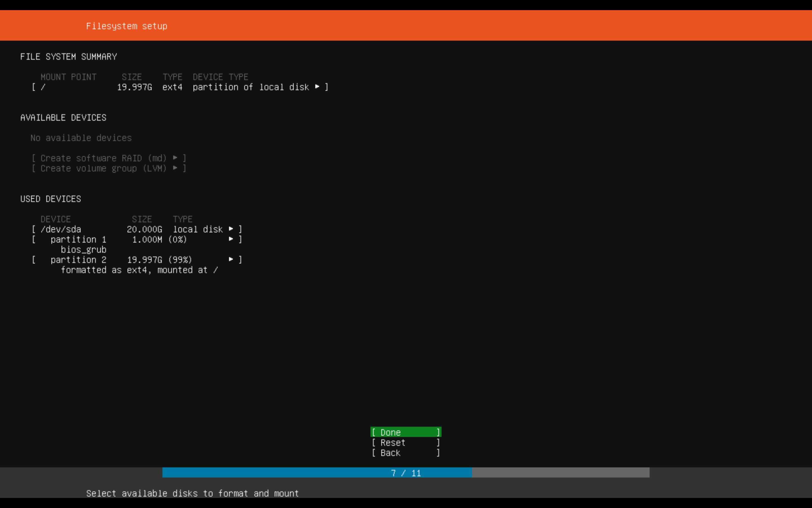Click the DEVICE TYPE column header
This screenshot has width=812, height=508.
pyautogui.click(x=220, y=77)
